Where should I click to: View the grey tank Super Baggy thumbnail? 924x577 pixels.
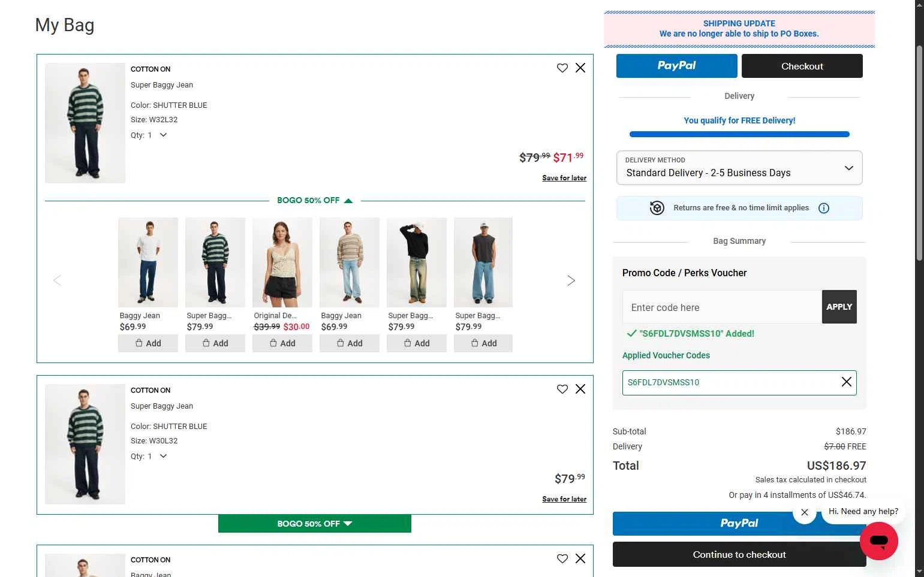coord(483,262)
